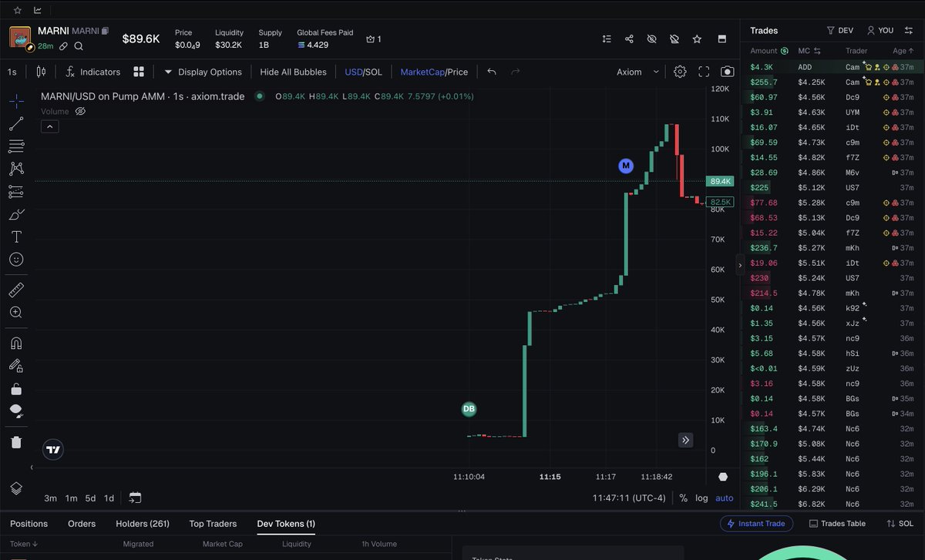Select the ruler measure tool

coord(16,290)
